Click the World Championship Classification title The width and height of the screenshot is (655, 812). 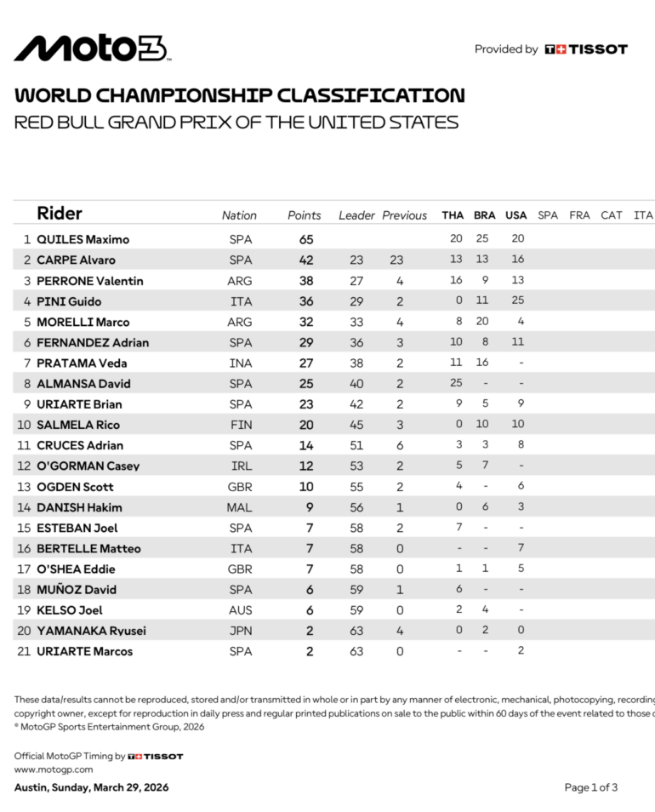[x=240, y=95]
